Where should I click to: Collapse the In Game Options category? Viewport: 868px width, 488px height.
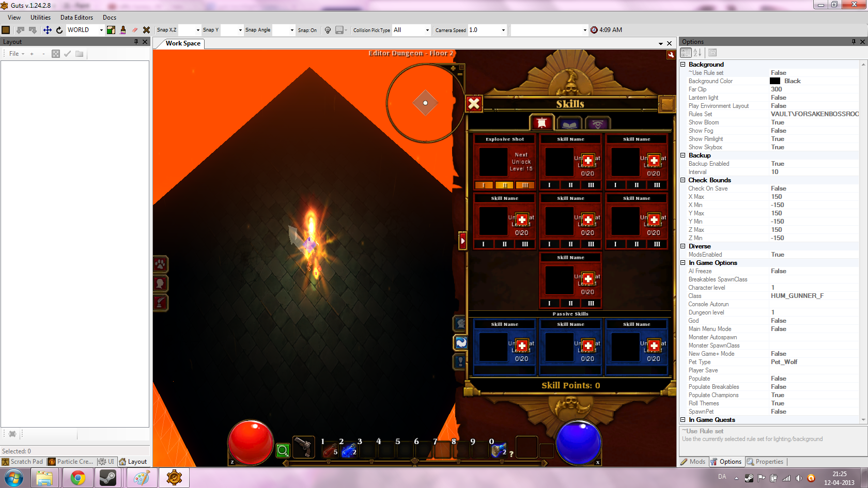[683, 263]
